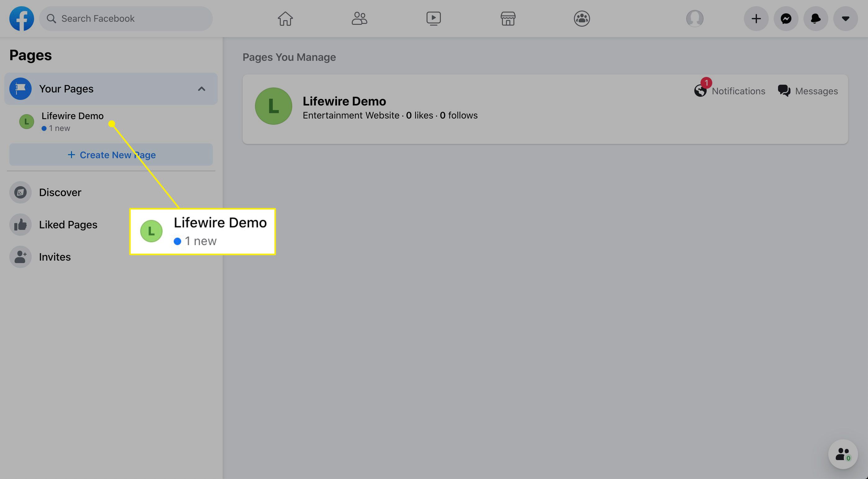Open the Friends icon in top bar
This screenshot has width=868, height=479.
click(x=359, y=19)
